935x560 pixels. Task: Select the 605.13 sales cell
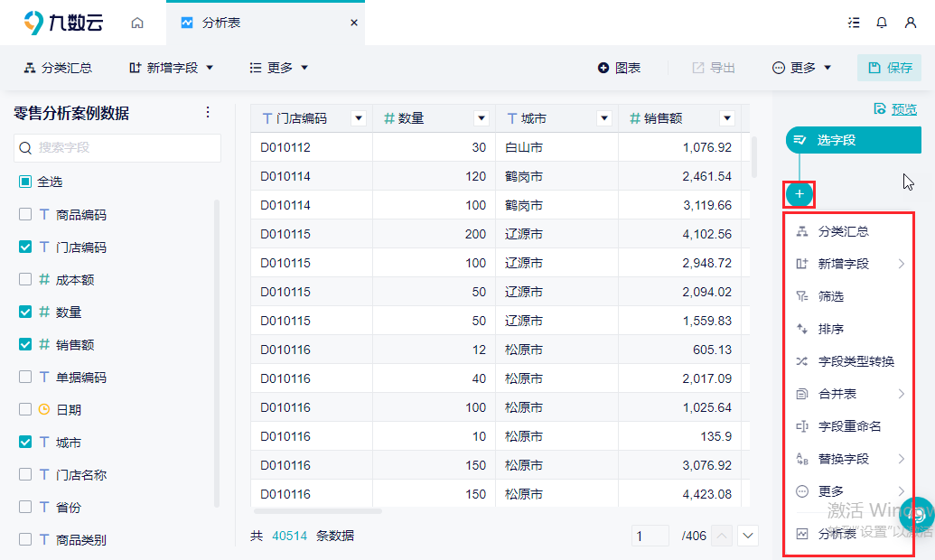[679, 350]
